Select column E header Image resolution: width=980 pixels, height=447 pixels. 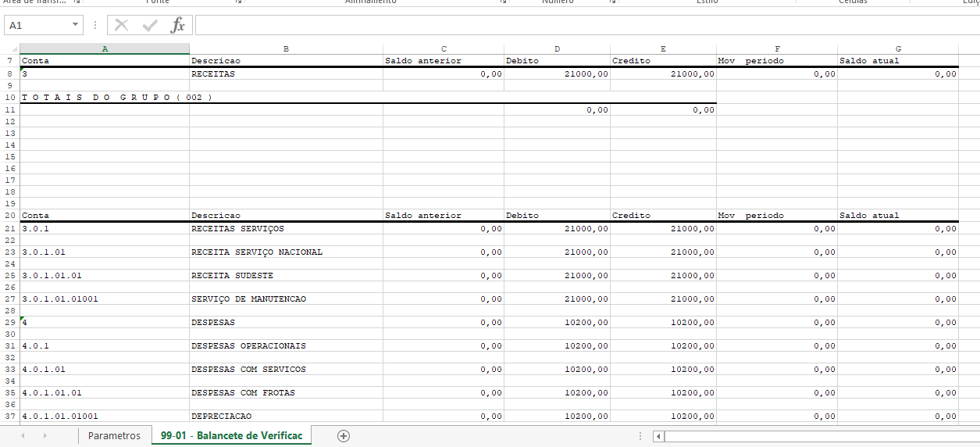coord(663,48)
